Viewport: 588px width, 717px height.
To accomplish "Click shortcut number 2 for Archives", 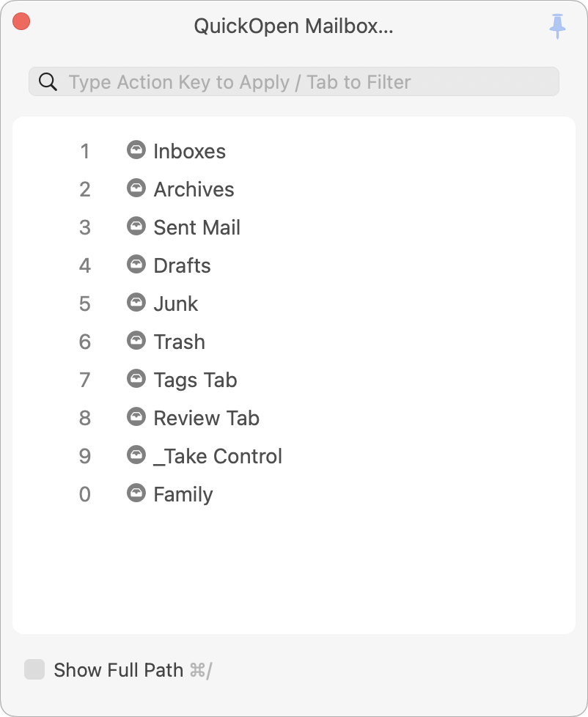I will tap(85, 189).
